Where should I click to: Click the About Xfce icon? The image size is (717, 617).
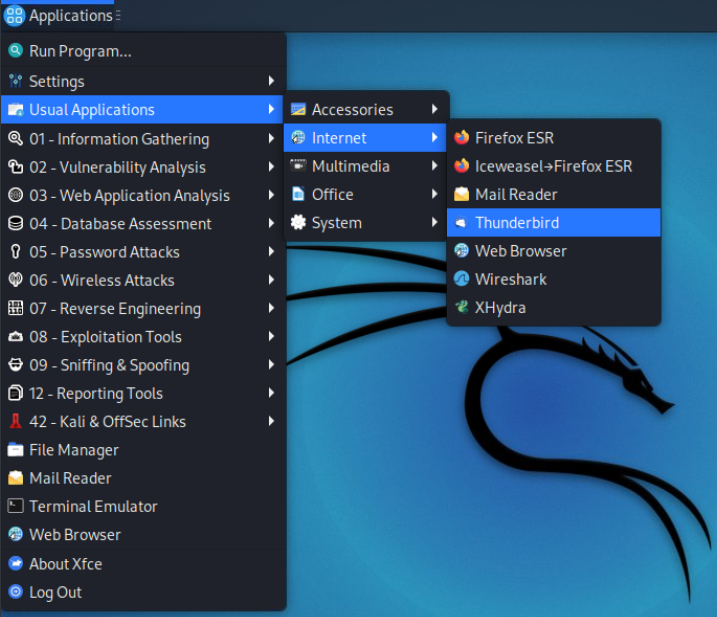pos(15,564)
